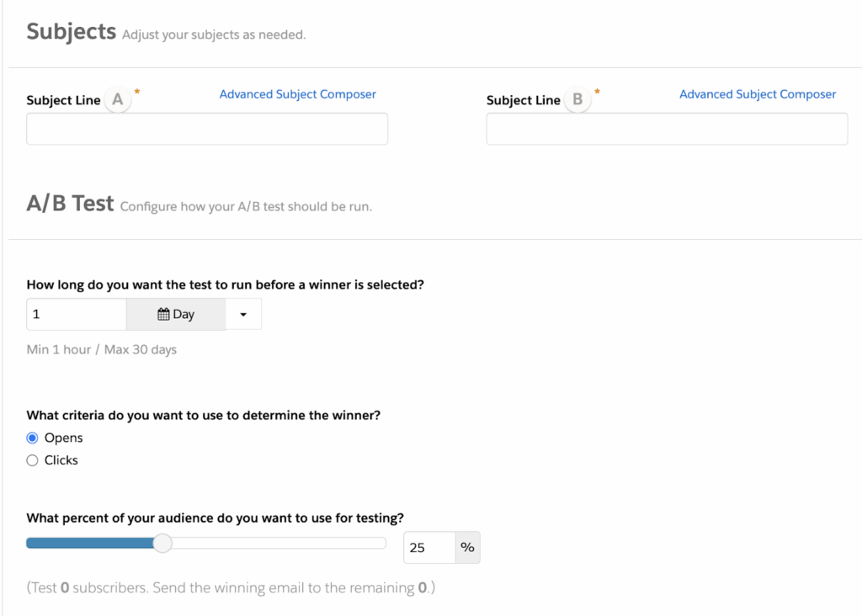Click the percent symbol next to the testing input
Image resolution: width=862 pixels, height=616 pixels.
click(x=467, y=547)
